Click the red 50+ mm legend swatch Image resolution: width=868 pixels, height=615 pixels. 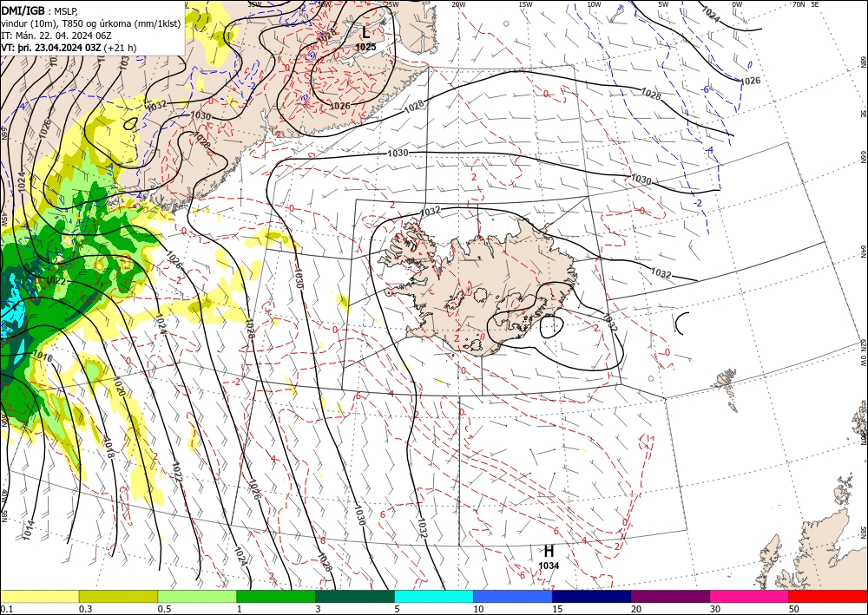click(x=828, y=596)
